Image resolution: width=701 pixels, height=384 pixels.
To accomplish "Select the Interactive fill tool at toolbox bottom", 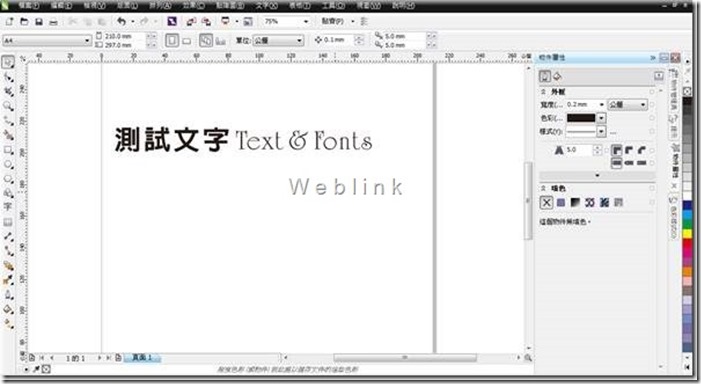I will click(x=8, y=324).
